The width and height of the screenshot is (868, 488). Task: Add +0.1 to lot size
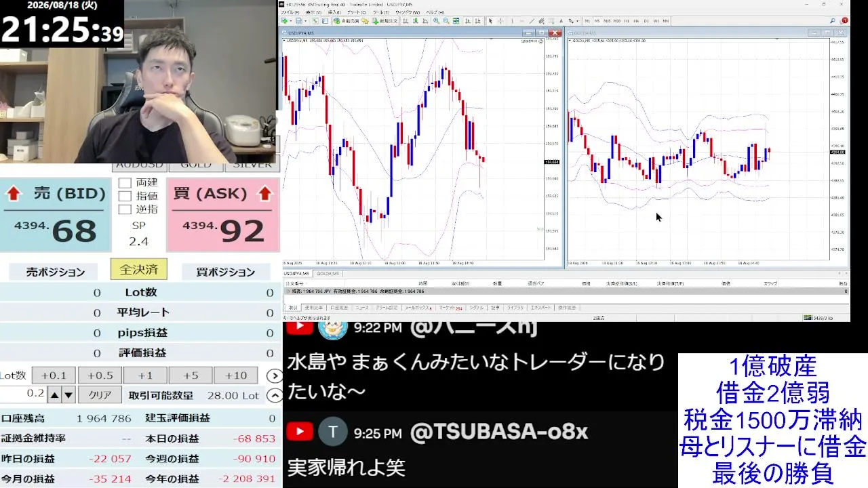pos(54,375)
